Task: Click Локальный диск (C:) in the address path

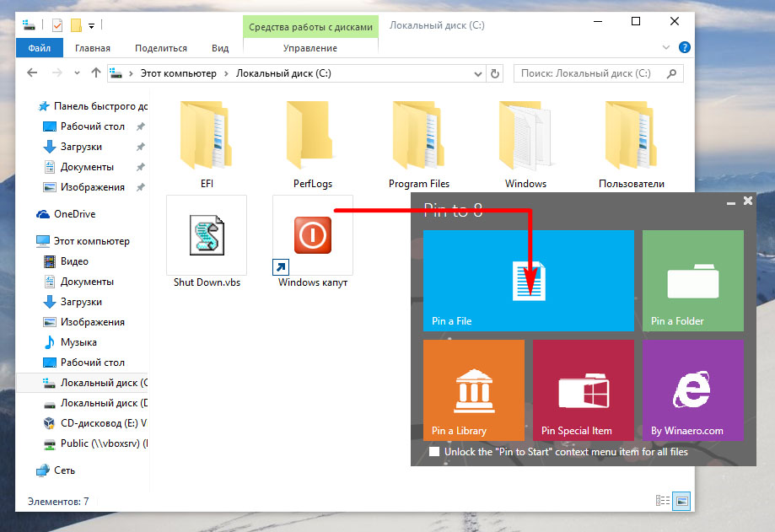Action: [x=283, y=73]
